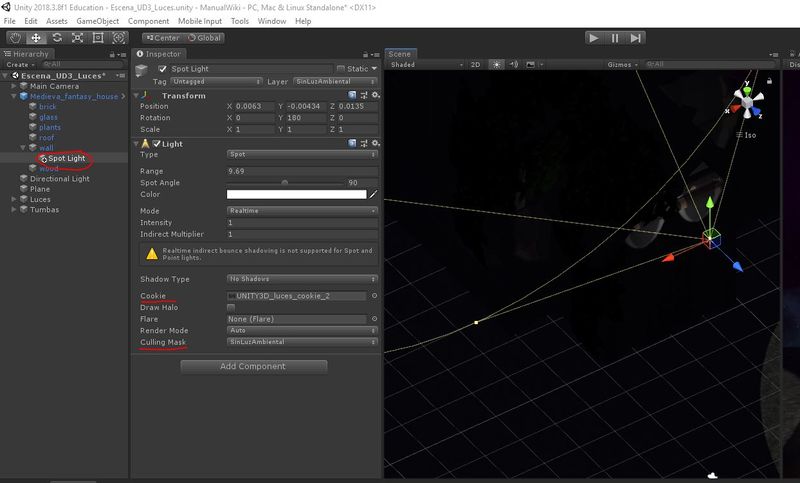The image size is (800, 483).
Task: Select the glass object in Hierarchy
Action: 48,117
